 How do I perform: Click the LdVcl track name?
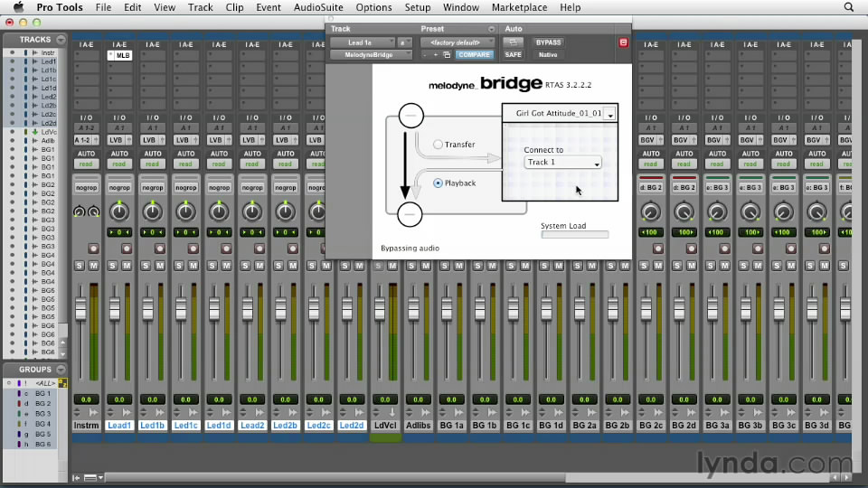385,426
